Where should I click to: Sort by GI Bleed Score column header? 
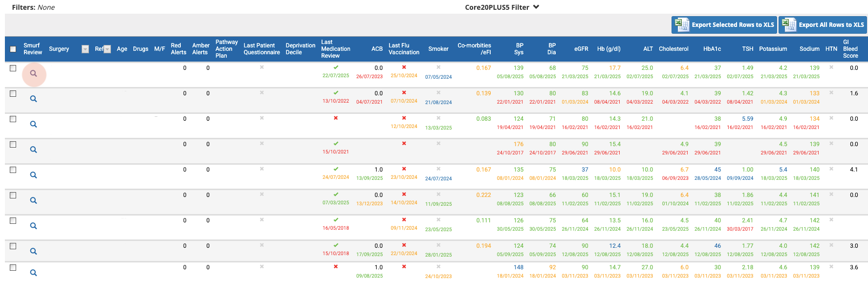click(850, 49)
